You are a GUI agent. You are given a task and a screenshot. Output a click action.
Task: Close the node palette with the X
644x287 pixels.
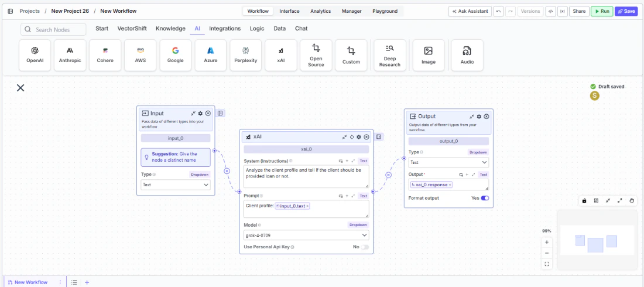click(20, 88)
